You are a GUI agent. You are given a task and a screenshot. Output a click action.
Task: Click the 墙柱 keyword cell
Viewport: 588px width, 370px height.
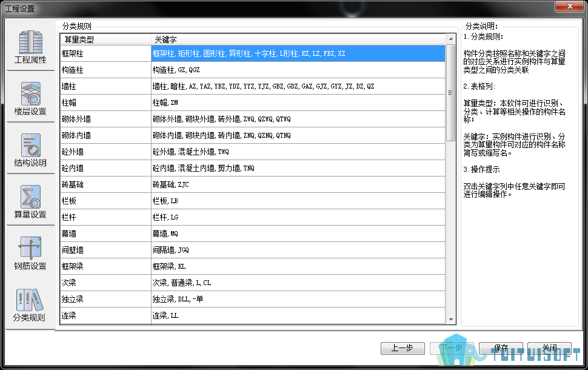coord(298,87)
